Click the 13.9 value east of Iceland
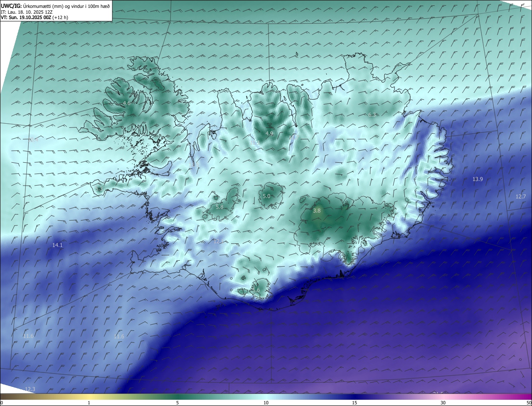Image resolution: width=532 pixels, height=406 pixels. pyautogui.click(x=478, y=179)
